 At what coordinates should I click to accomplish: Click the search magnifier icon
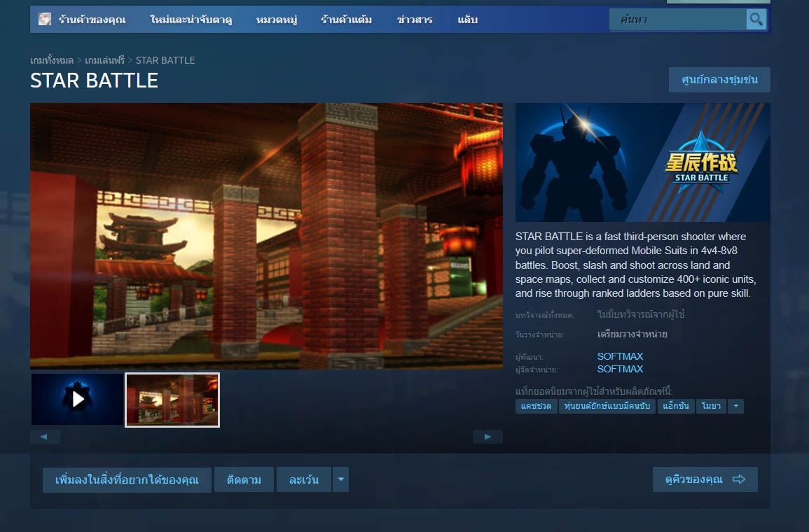[756, 20]
